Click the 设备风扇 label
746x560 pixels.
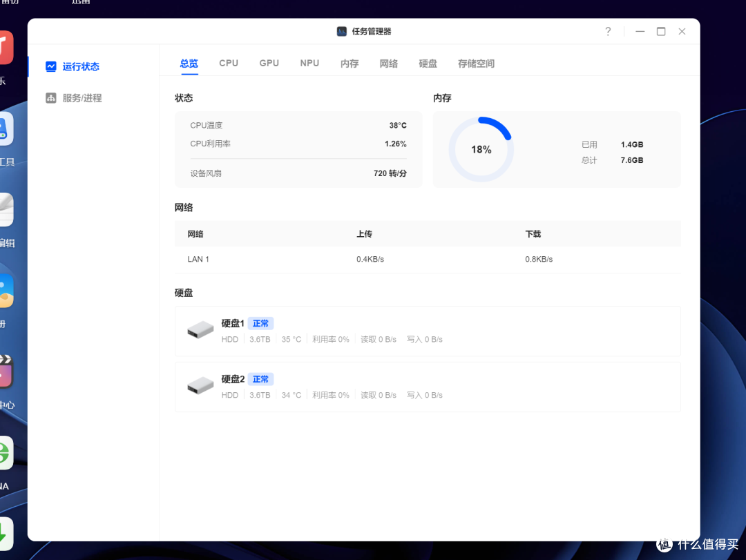(x=206, y=173)
